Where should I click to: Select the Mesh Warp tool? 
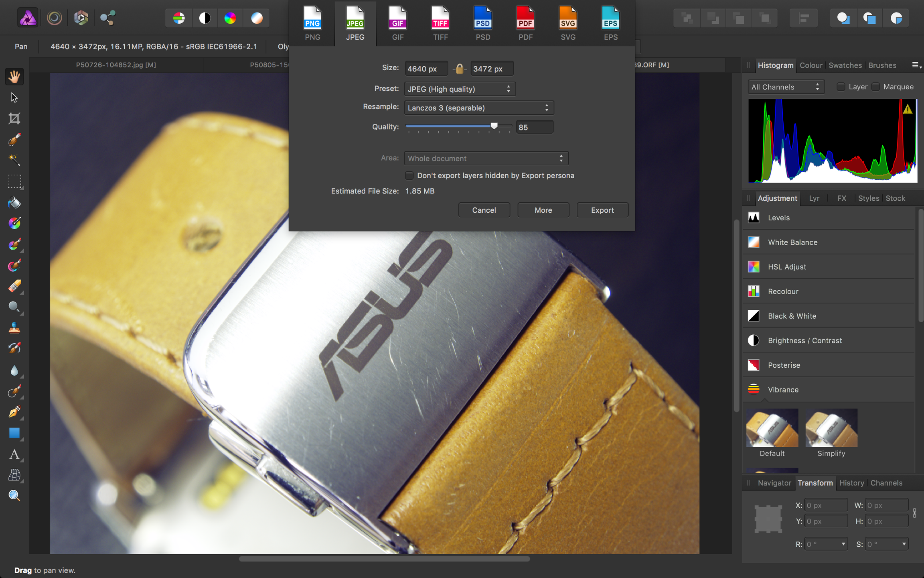pyautogui.click(x=14, y=475)
